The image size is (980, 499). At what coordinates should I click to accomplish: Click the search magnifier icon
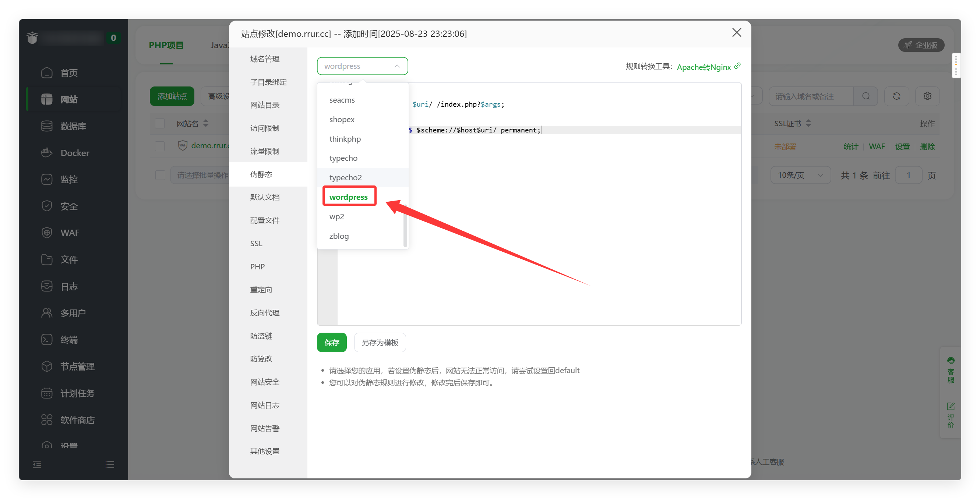coord(866,96)
